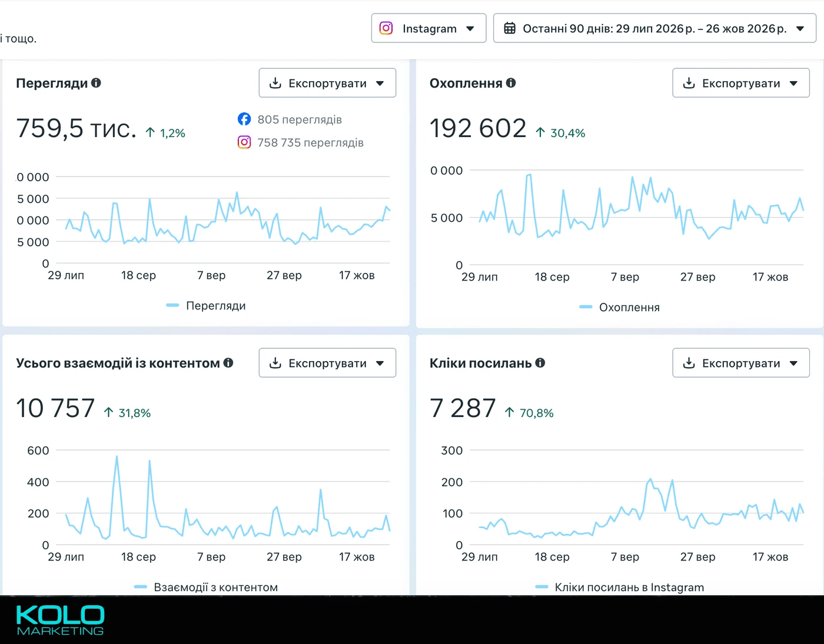Click the Instagram logo in platform selector

tap(386, 28)
